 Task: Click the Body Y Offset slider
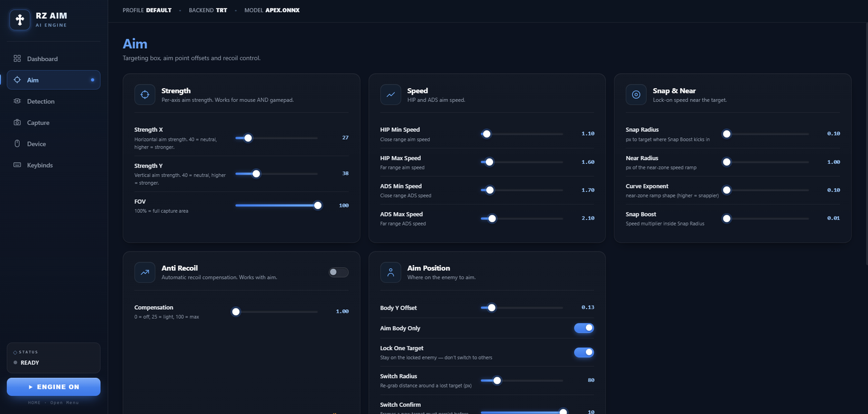pyautogui.click(x=521, y=307)
